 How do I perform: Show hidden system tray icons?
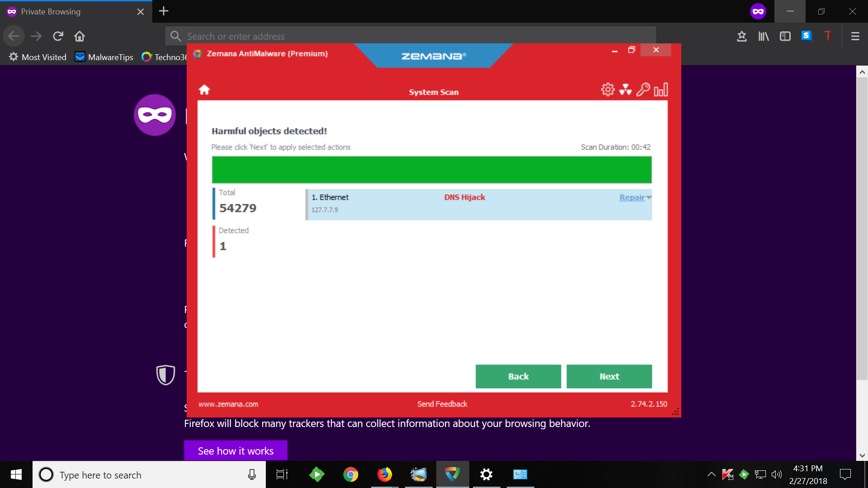pyautogui.click(x=711, y=474)
